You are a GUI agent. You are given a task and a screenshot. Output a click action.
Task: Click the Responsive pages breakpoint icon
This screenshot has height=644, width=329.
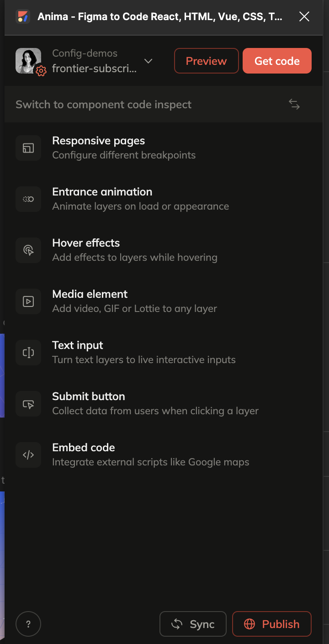tap(28, 148)
